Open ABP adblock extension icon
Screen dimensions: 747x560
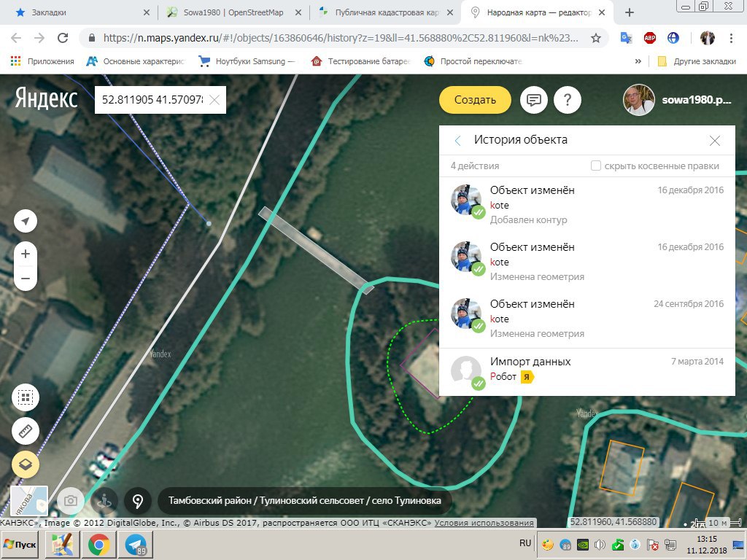click(650, 38)
